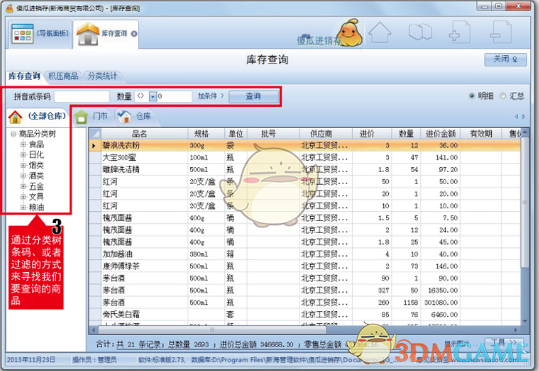Switch to the 分类统计 tab
Viewport: 539px width, 371px height.
point(102,76)
